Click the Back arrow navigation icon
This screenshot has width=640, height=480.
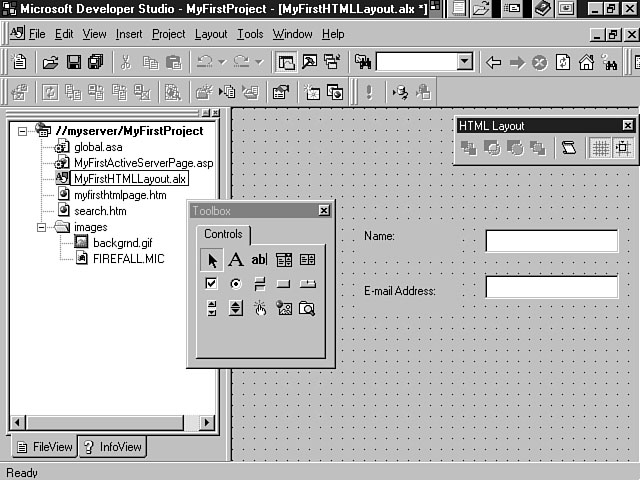[493, 62]
